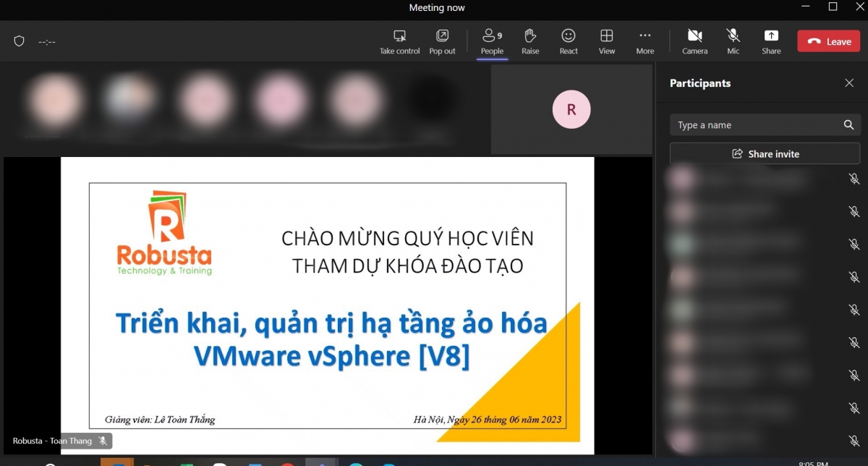The width and height of the screenshot is (868, 466).
Task: Open the More actions menu
Action: [645, 42]
